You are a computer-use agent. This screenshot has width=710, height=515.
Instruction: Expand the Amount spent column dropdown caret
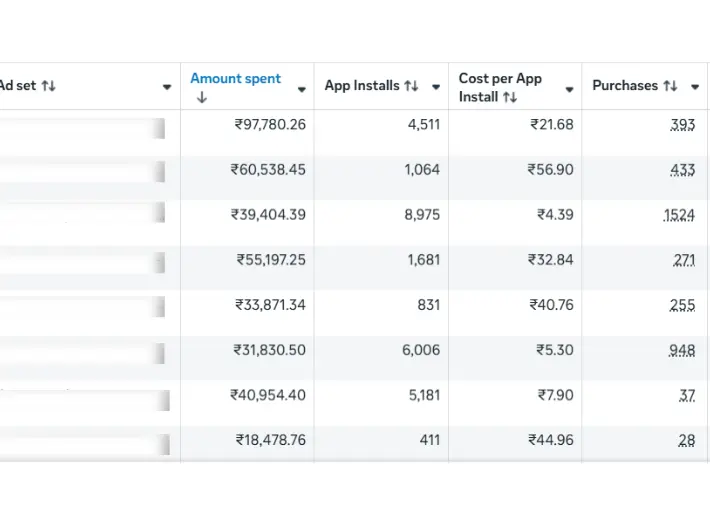pyautogui.click(x=301, y=89)
